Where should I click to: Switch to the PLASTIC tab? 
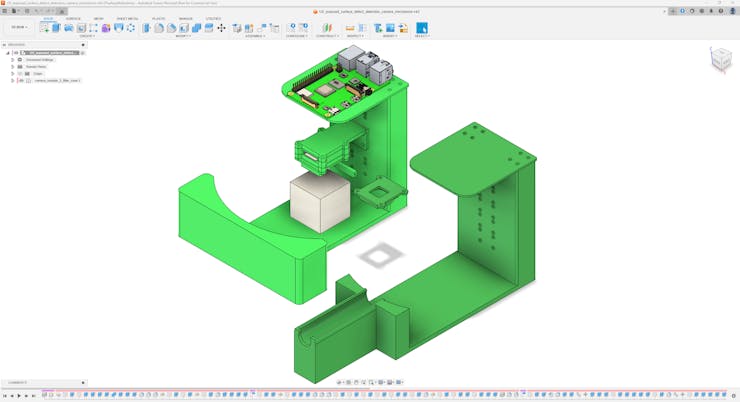tap(159, 19)
